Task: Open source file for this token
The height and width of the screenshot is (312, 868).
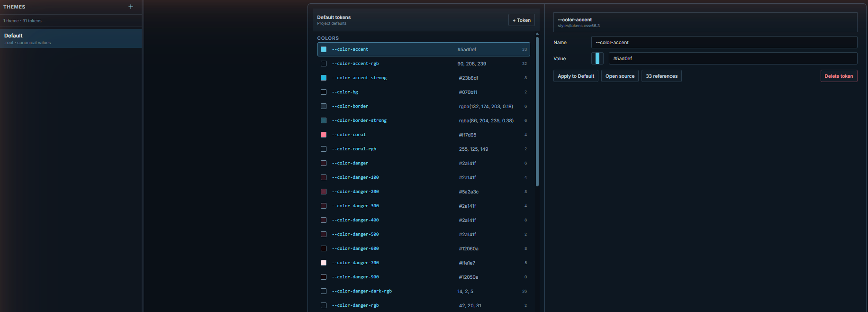Action: (620, 76)
